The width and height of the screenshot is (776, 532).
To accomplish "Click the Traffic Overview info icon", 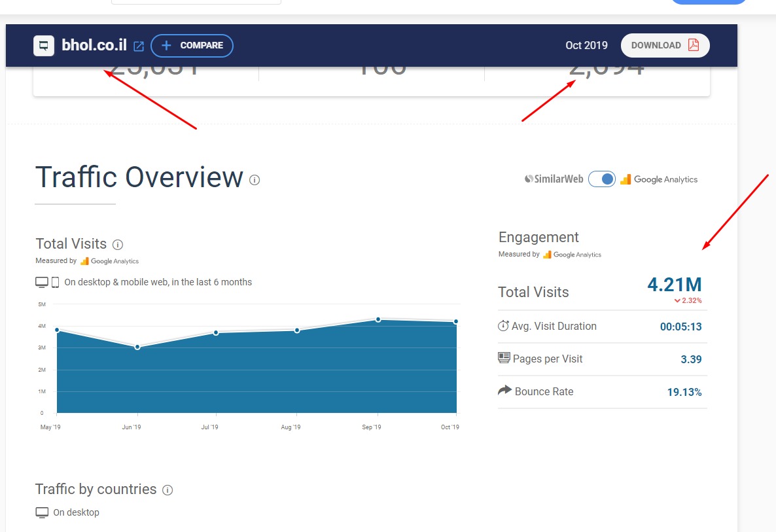I will click(255, 180).
